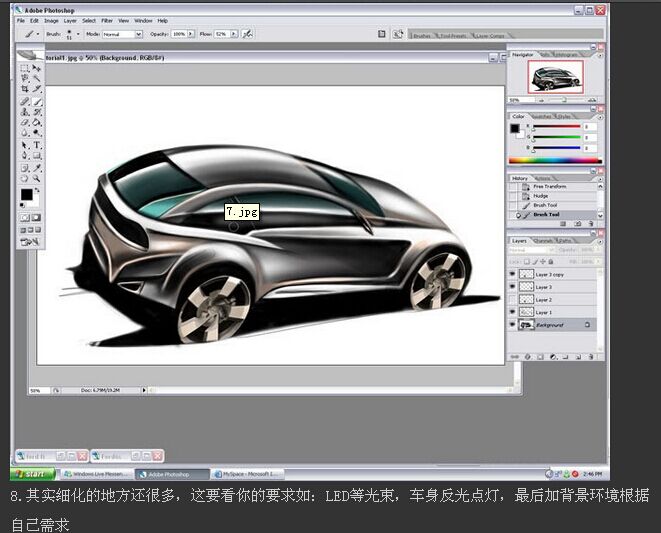The image size is (661, 533).
Task: Click the Windows Start button
Action: tap(33, 474)
